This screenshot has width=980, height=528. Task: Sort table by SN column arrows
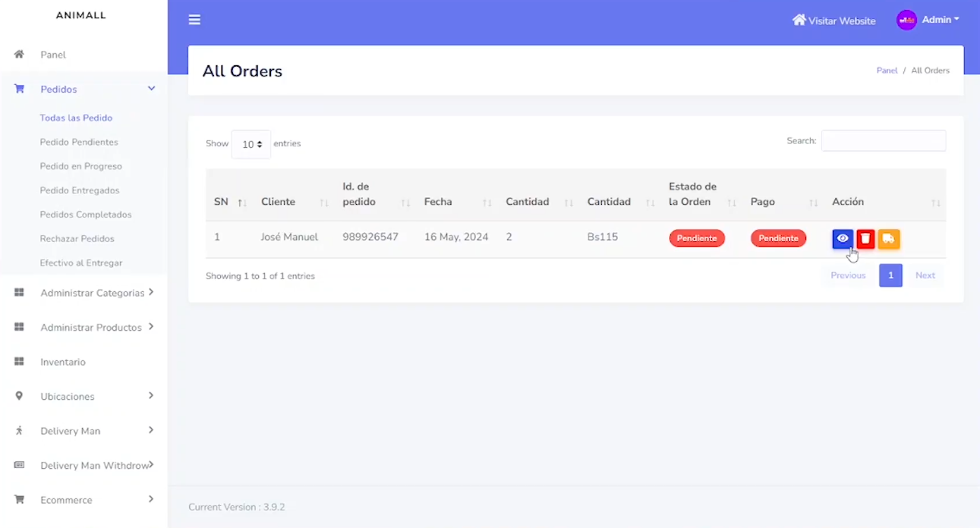[241, 203]
